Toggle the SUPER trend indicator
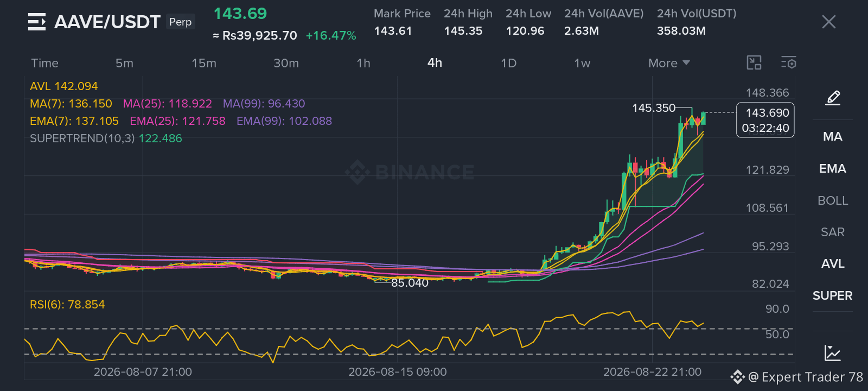 (x=833, y=296)
